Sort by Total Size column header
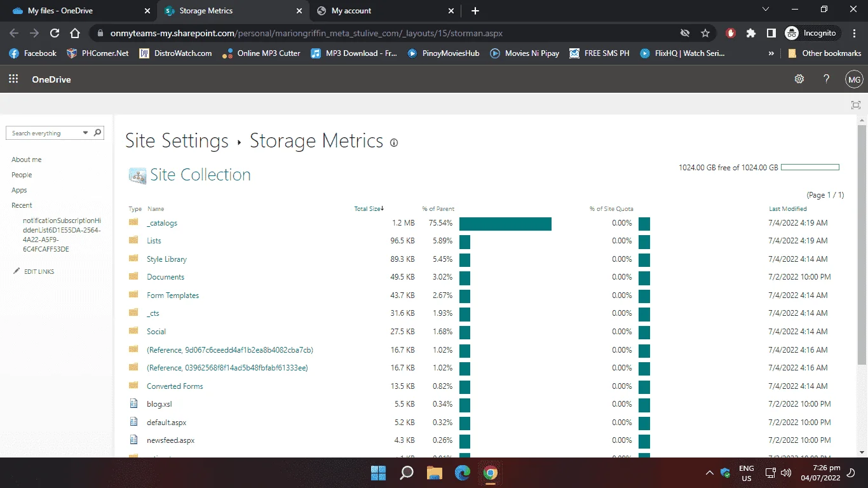This screenshot has width=868, height=488. coord(369,208)
